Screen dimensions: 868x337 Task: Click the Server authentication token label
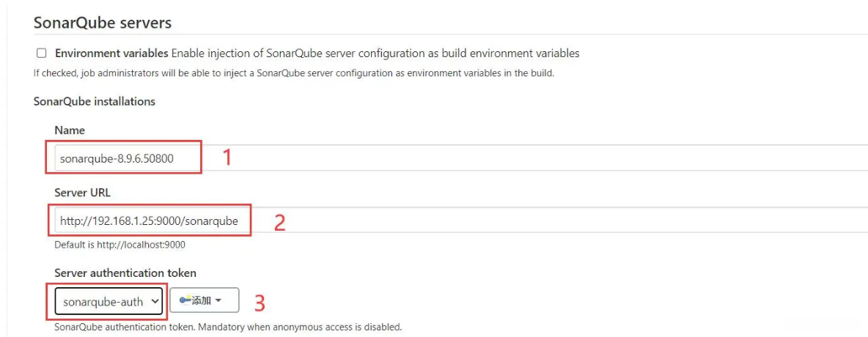(x=125, y=273)
